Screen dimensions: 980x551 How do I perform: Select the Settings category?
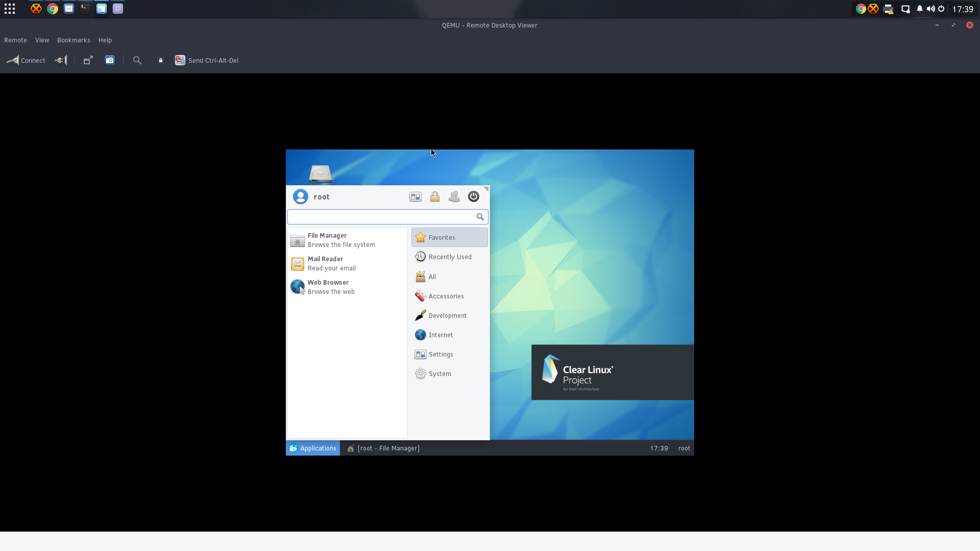(450, 354)
